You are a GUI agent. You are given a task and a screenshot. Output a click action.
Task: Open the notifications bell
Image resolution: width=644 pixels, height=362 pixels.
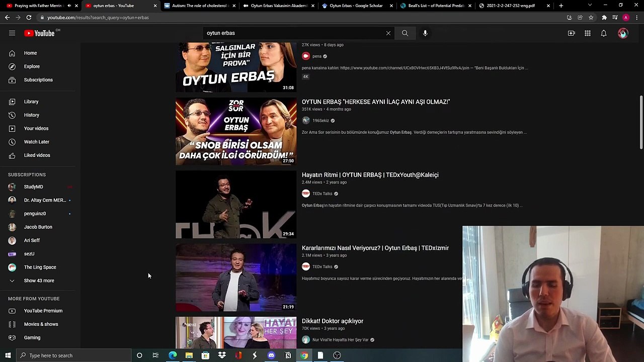point(604,33)
